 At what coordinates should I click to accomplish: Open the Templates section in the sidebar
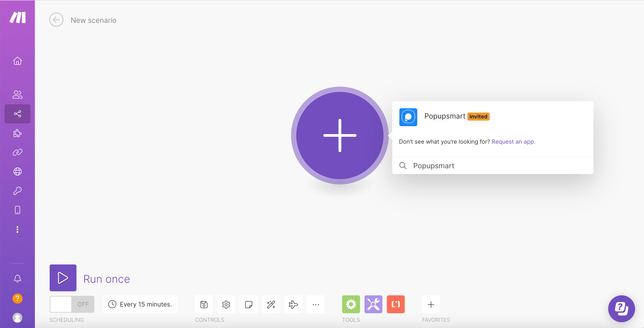[x=17, y=133]
